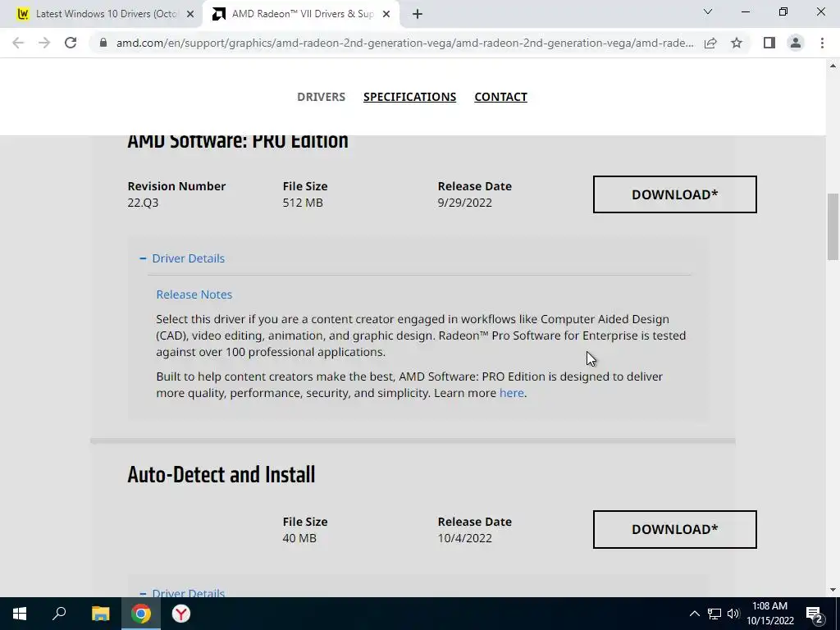Click the browser Back arrow
This screenshot has height=630, width=840.
[x=18, y=43]
